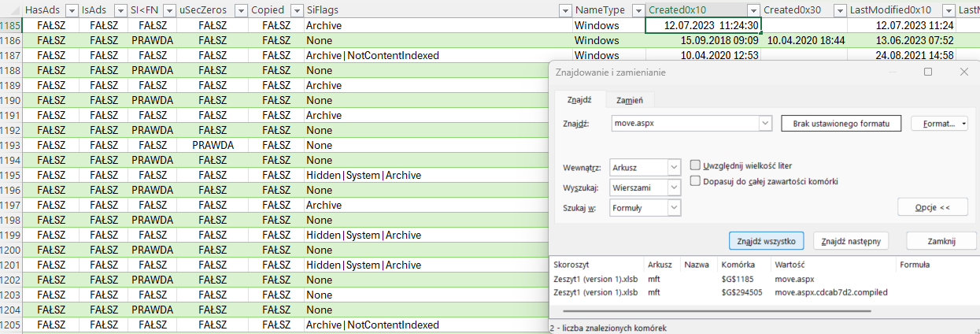
Task: Open the IsAds column filter button
Action: click(119, 10)
